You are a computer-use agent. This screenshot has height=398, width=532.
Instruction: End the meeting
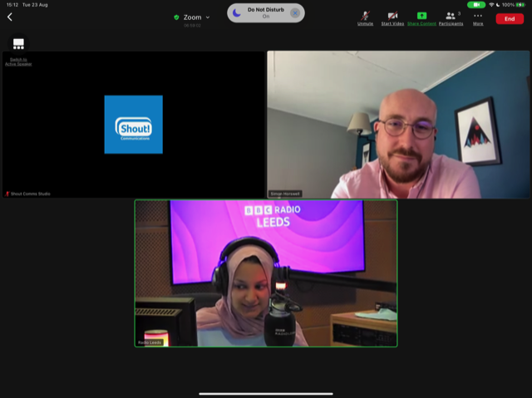pyautogui.click(x=510, y=18)
